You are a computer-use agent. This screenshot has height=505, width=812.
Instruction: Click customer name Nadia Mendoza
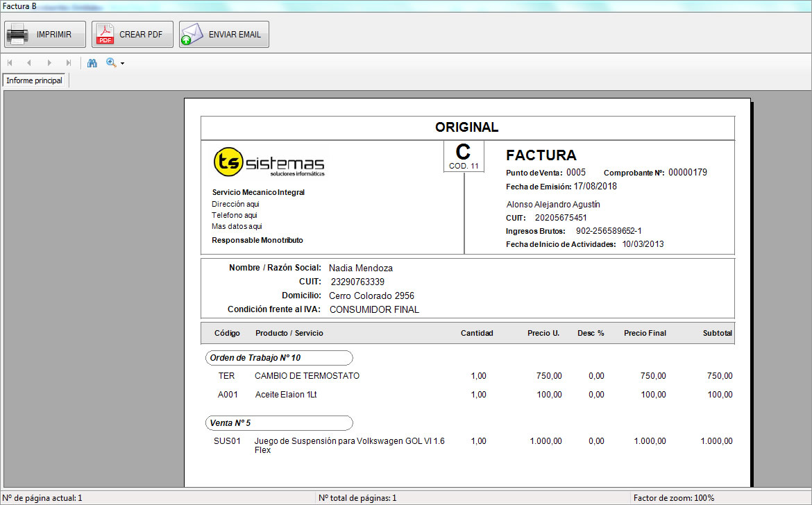pyautogui.click(x=361, y=268)
